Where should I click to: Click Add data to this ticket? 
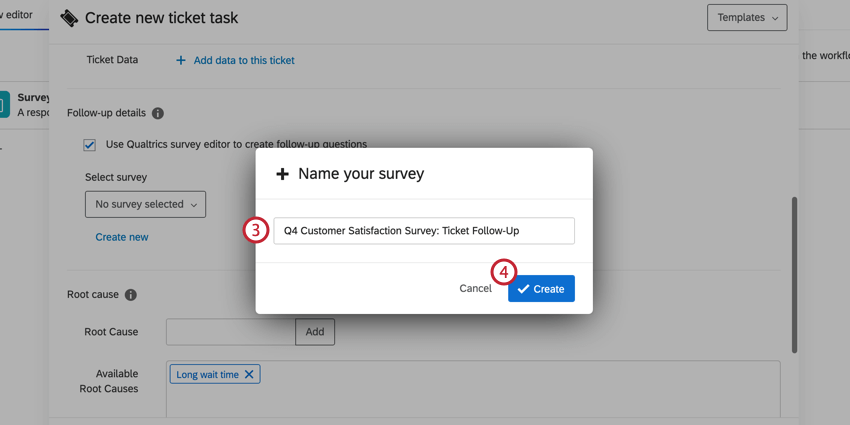coord(244,60)
